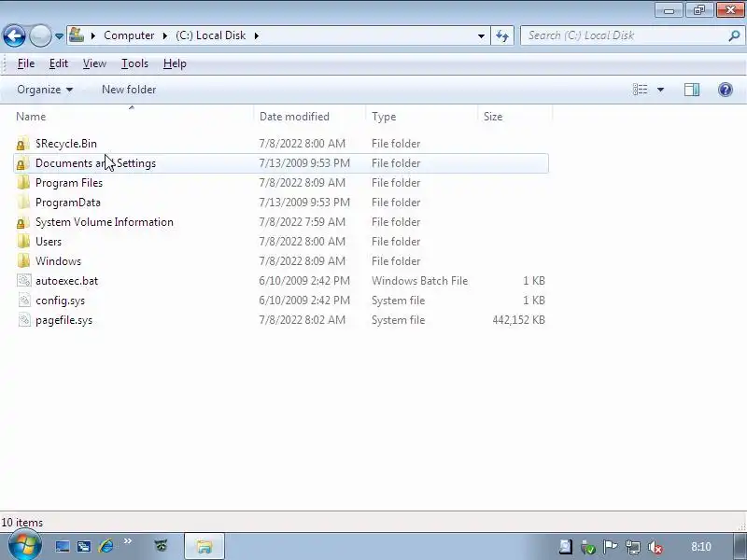Click the search magnifier icon
The width and height of the screenshot is (747, 560).
tap(734, 35)
